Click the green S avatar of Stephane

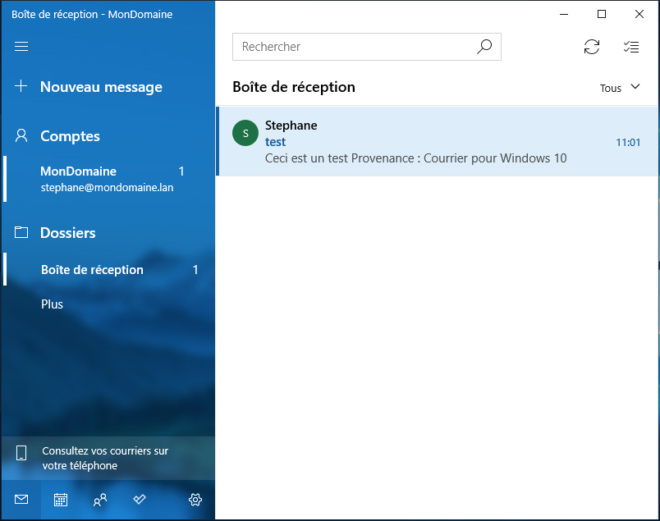(245, 133)
